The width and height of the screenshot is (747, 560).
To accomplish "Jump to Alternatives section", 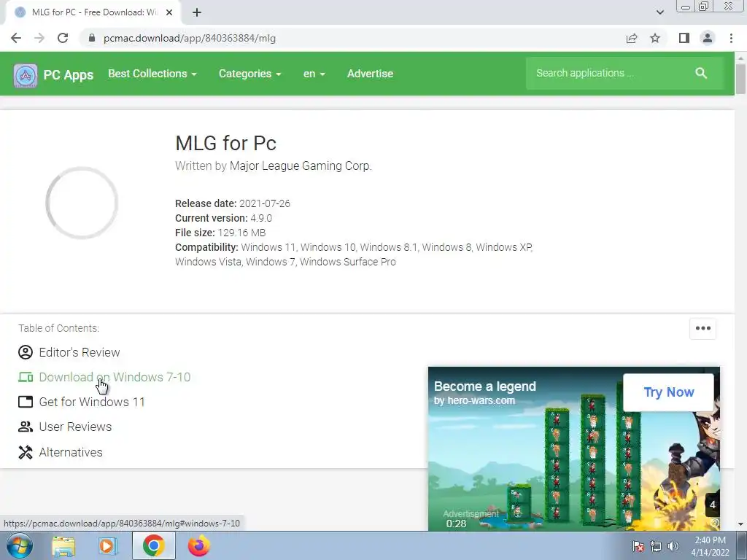I will tap(71, 452).
